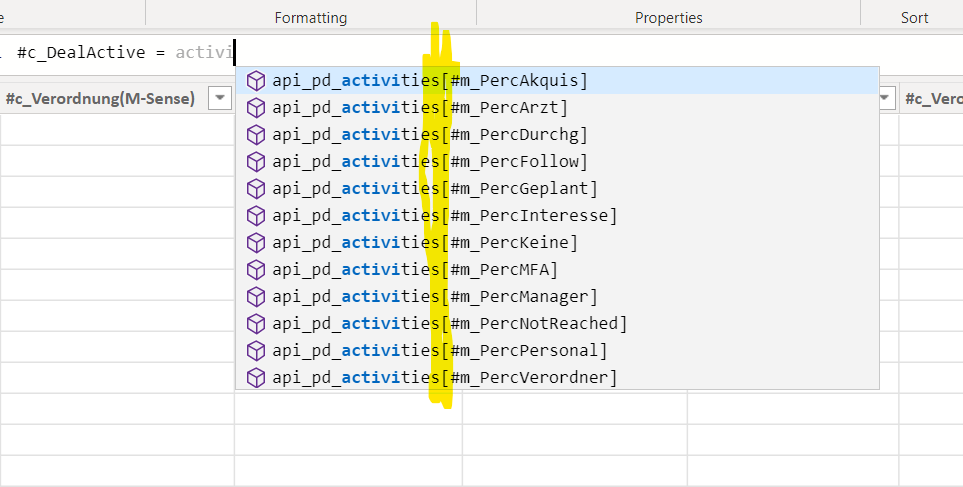Pick suggestion api_pd_activities[#m_PercManager]
This screenshot has width=963, height=487.
557,297
